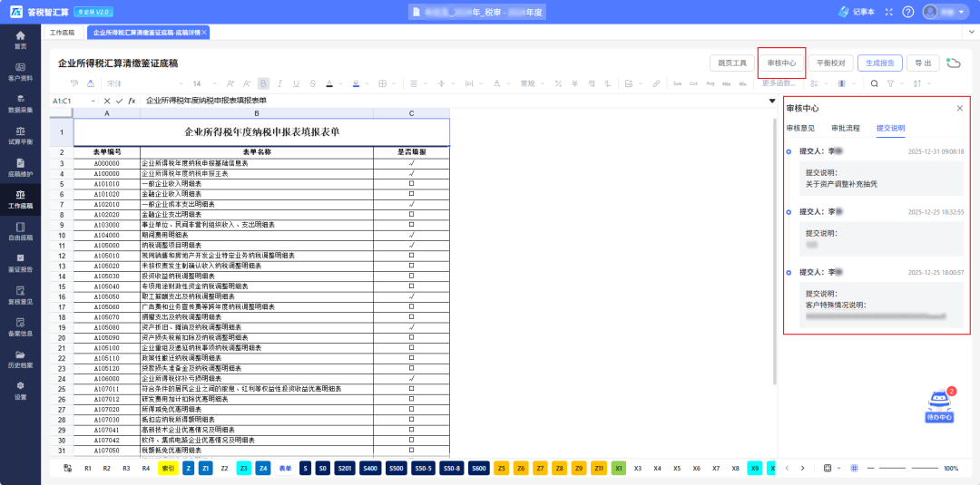Toggle 是否填报 checkbox for row A000000
The height and width of the screenshot is (485, 980).
pyautogui.click(x=411, y=163)
